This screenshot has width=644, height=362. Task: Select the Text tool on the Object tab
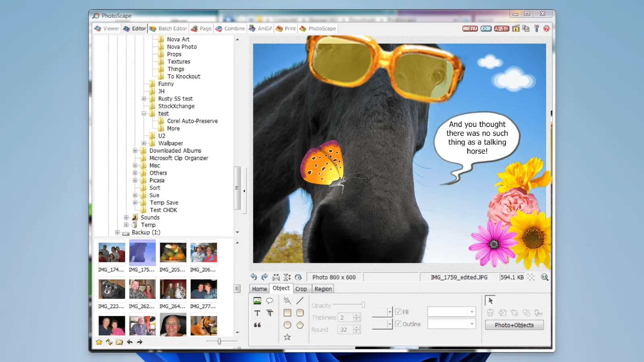point(258,313)
